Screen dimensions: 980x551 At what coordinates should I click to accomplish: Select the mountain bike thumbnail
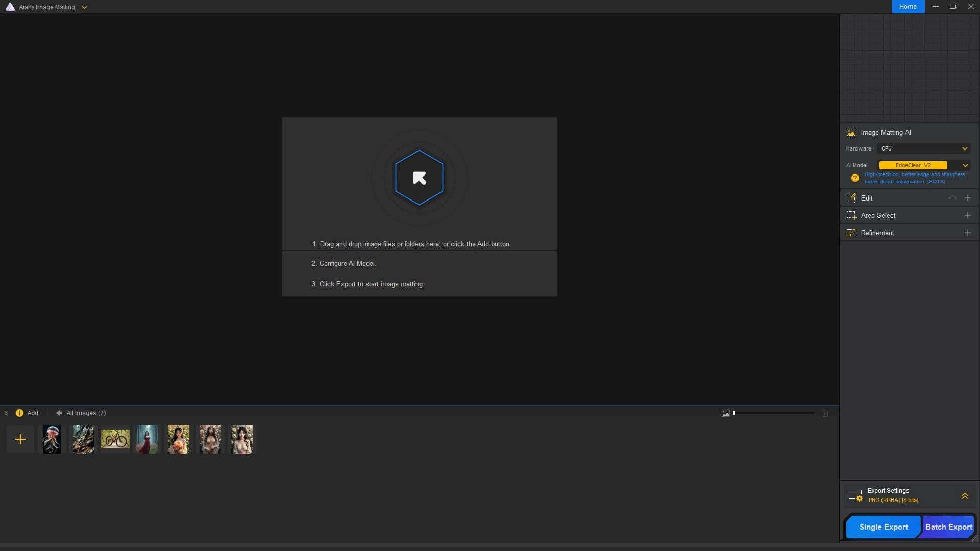tap(115, 439)
